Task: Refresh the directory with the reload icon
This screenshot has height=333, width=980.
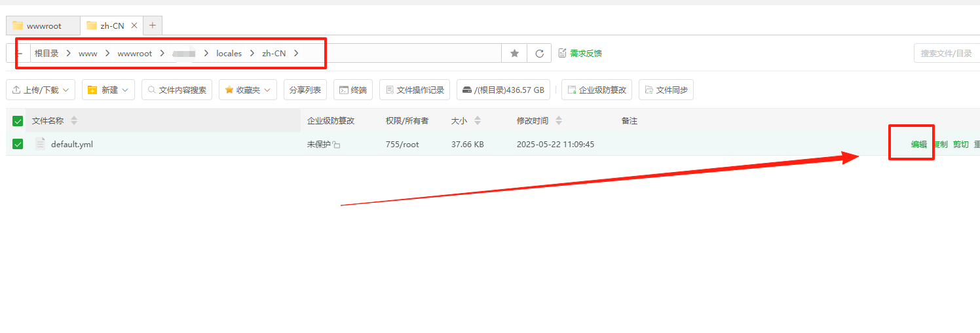Action: (539, 54)
